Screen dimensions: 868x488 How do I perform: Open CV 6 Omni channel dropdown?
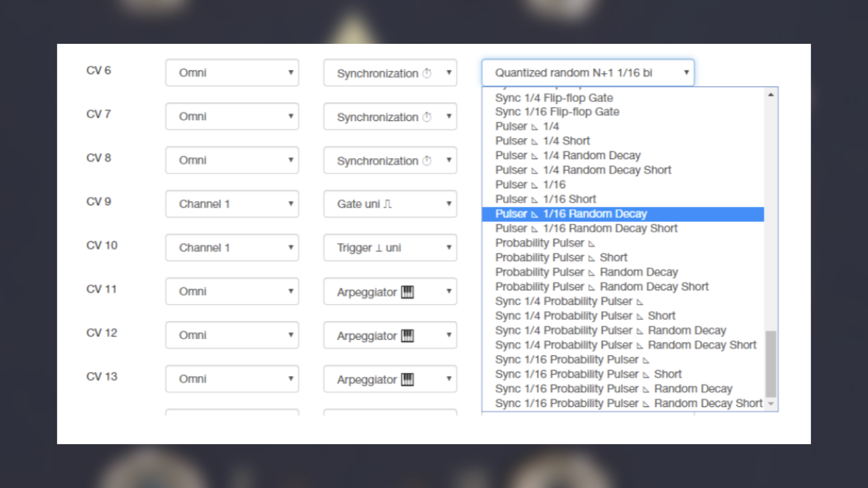[232, 72]
